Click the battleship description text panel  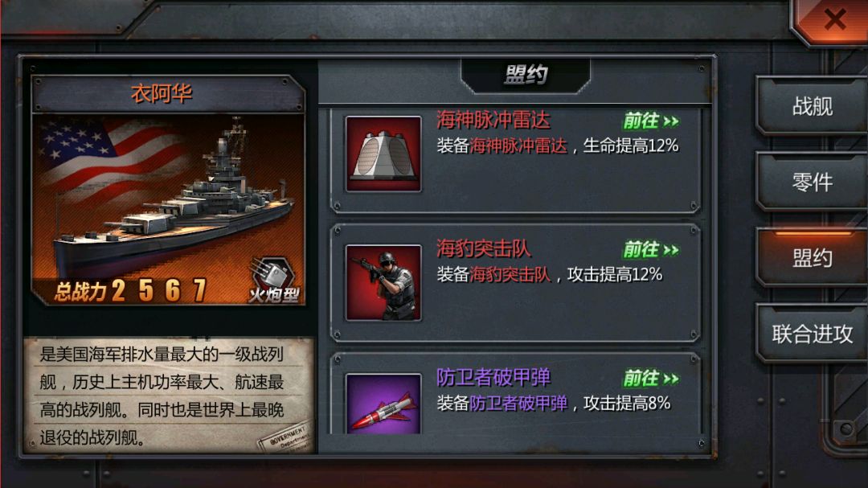coord(168,396)
